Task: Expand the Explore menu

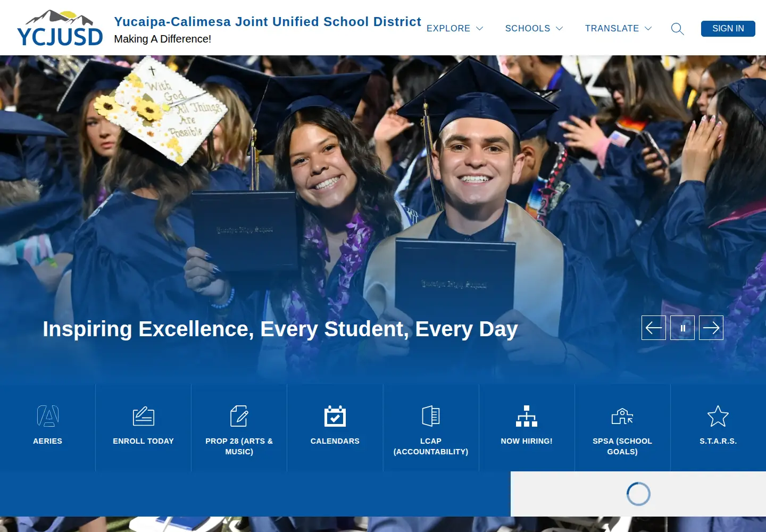Action: click(x=455, y=29)
